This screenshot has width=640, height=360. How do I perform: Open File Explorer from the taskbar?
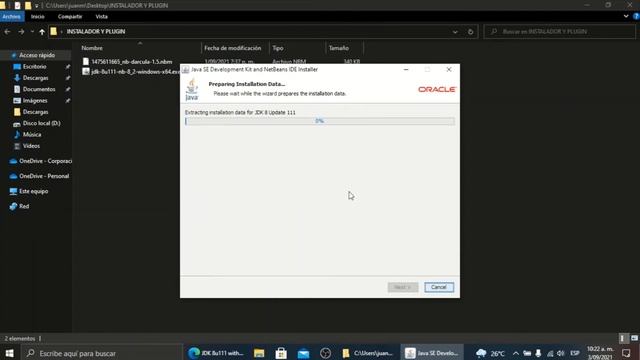point(259,353)
